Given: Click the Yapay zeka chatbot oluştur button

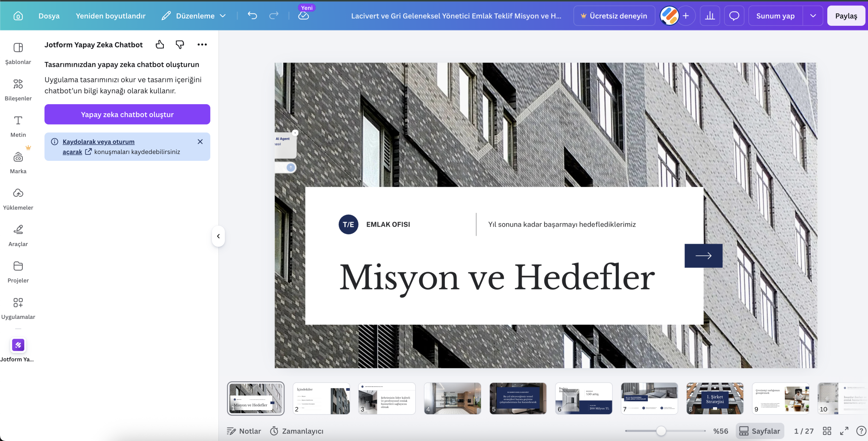Looking at the screenshot, I should (x=127, y=114).
